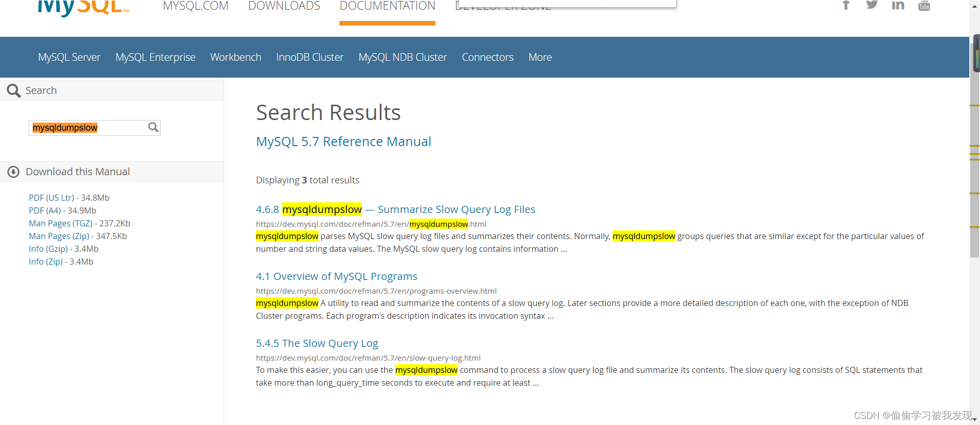Submit search with the magnifier button in input
This screenshot has width=980, height=425.
[153, 127]
